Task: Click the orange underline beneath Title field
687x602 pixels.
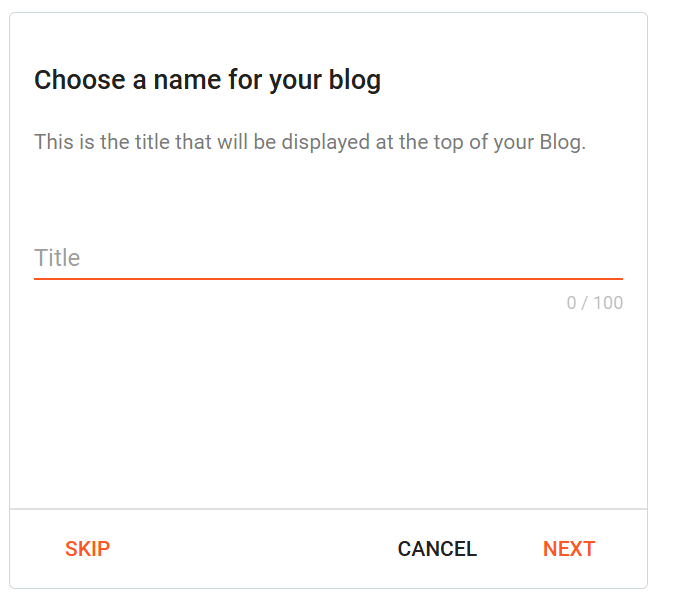Action: [x=328, y=279]
